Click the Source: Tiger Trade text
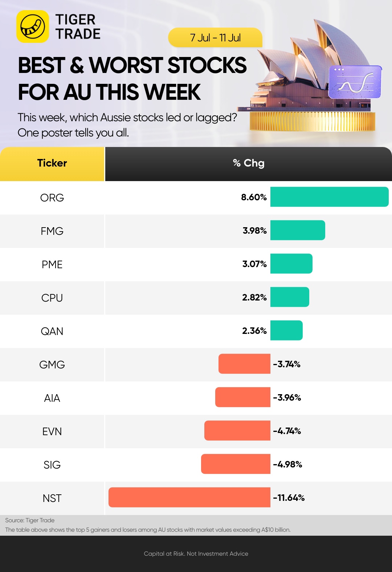The image size is (392, 572). pyautogui.click(x=30, y=520)
